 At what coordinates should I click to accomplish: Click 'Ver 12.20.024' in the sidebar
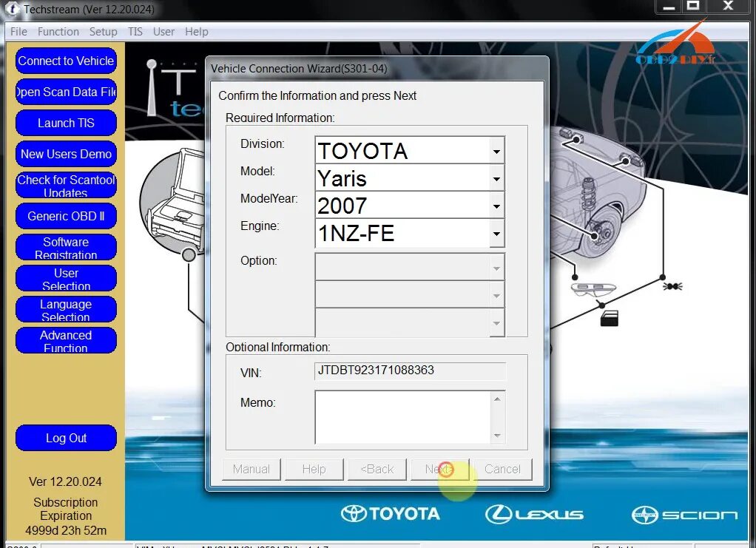66,481
